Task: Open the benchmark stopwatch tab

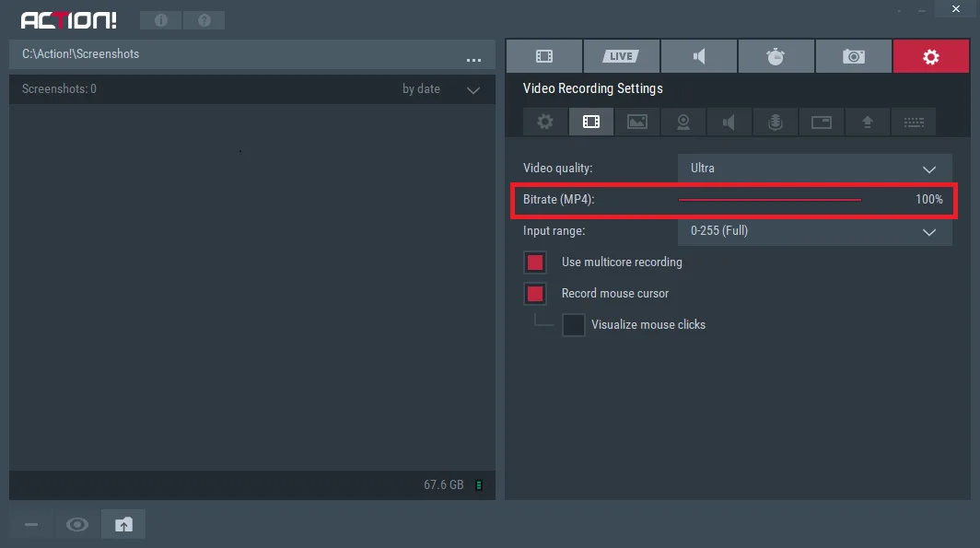Action: coord(776,56)
